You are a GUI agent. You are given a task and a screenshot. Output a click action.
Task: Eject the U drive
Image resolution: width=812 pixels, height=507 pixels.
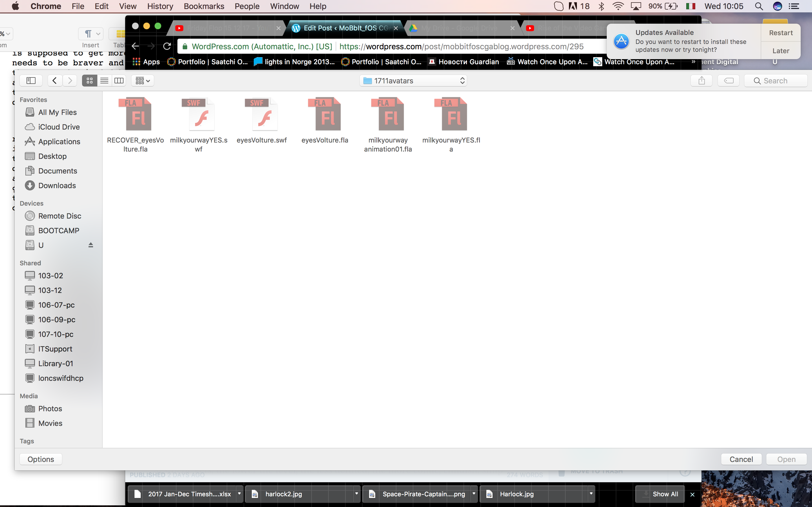pos(91,245)
